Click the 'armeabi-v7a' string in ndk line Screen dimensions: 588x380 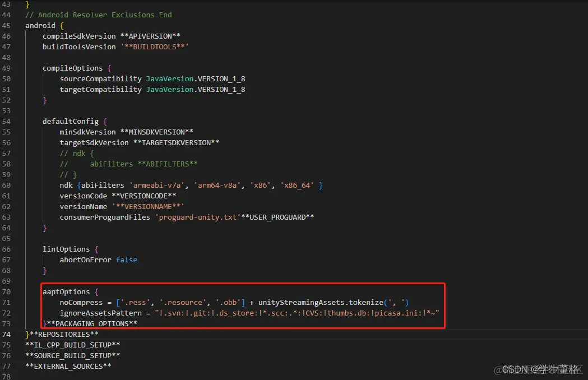coord(157,186)
